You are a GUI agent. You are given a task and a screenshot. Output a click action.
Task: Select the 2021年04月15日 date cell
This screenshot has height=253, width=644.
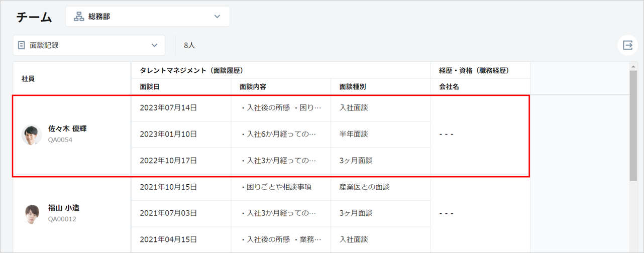pyautogui.click(x=168, y=239)
